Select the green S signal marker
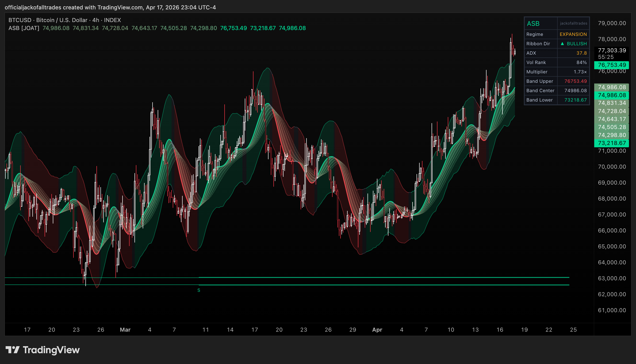Screen dimensions: 636x364 point(199,290)
